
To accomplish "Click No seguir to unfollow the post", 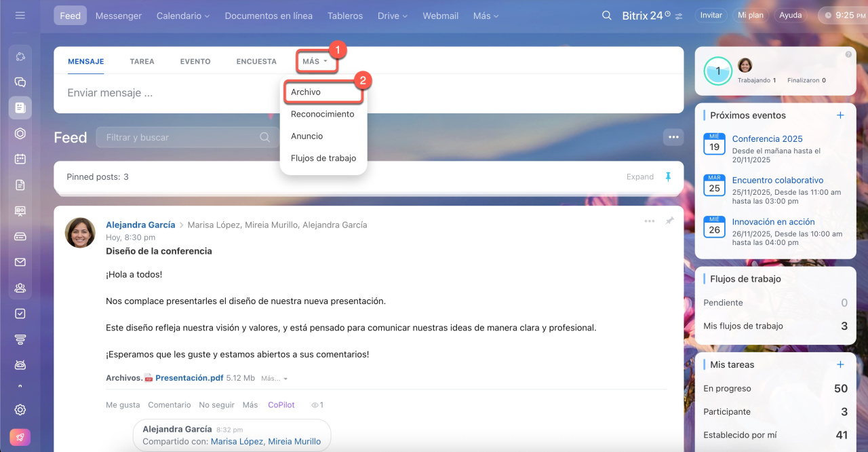I will pos(216,404).
